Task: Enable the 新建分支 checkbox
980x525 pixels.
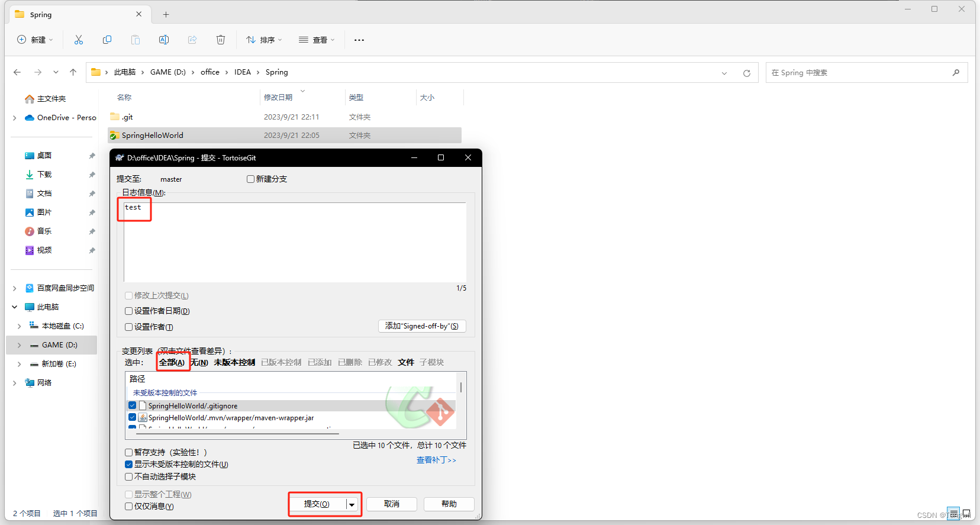Action: click(250, 179)
